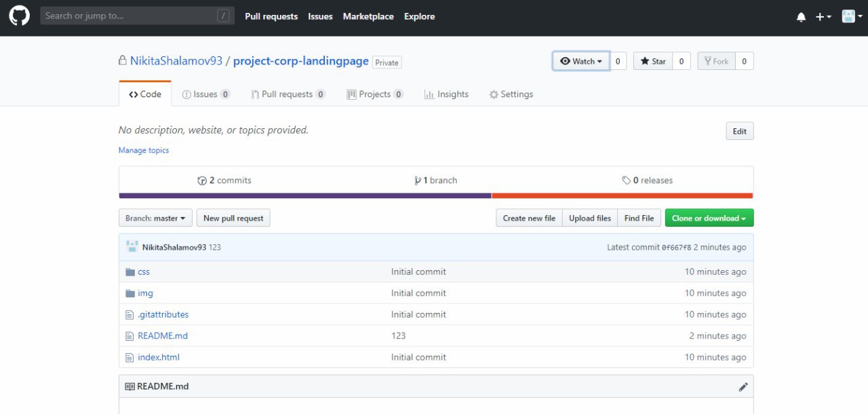Click the 10 minutes ago time for img
The height and width of the screenshot is (414, 868).
715,293
